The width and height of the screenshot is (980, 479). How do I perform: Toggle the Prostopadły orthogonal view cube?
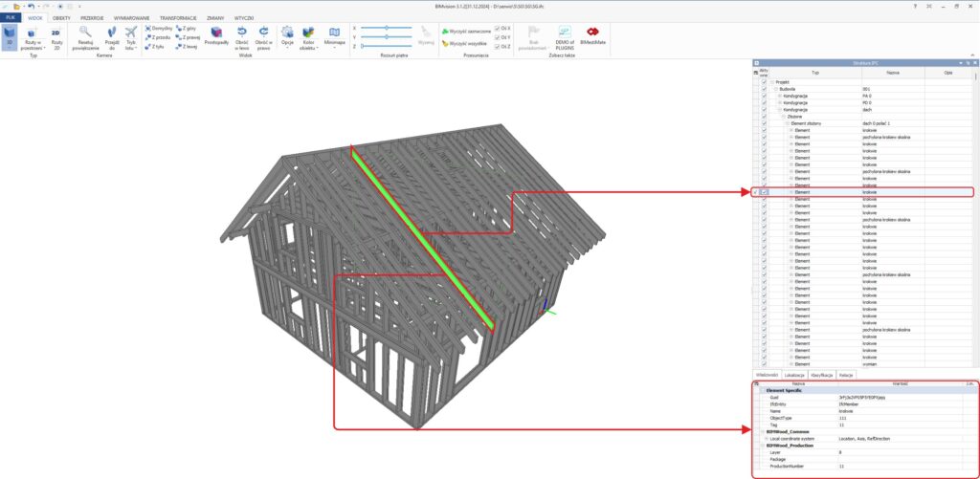(x=217, y=36)
